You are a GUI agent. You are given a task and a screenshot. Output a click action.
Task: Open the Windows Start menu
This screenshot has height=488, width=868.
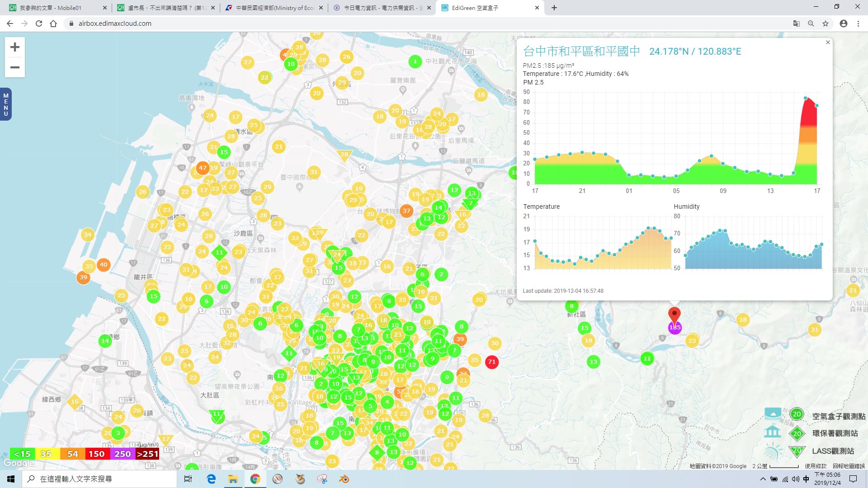[x=11, y=479]
